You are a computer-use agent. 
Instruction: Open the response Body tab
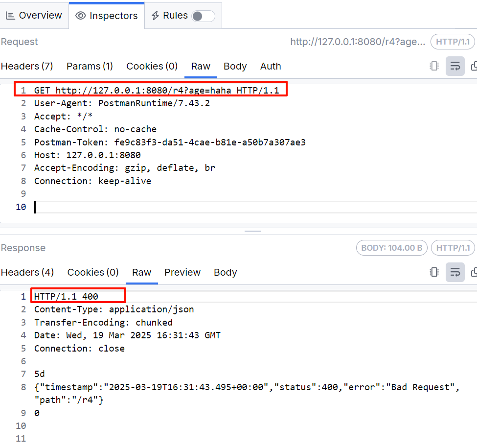click(x=225, y=272)
